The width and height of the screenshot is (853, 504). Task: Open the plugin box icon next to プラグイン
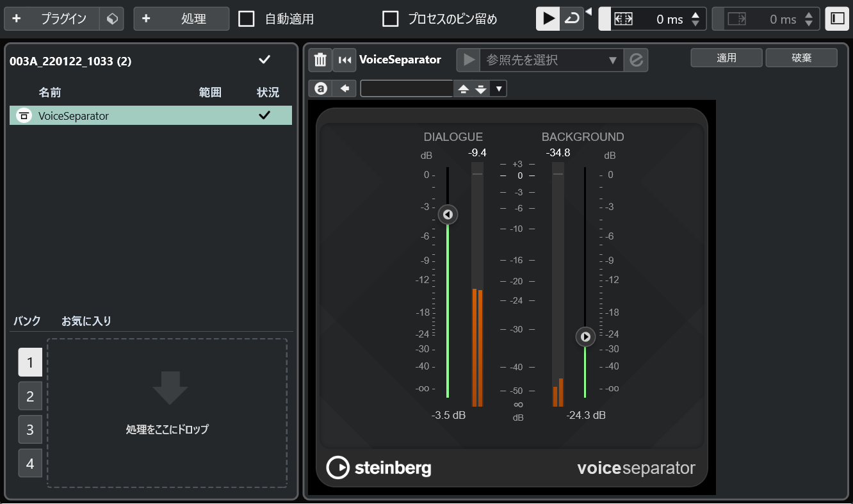point(112,19)
